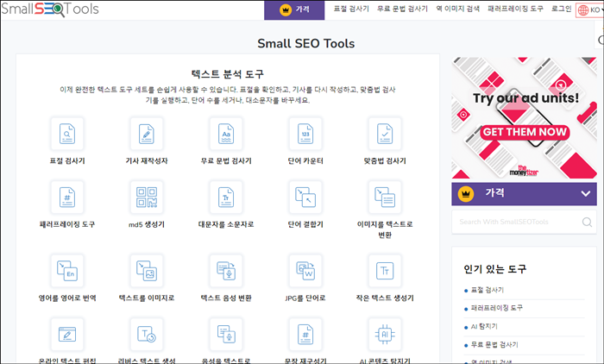
Task: Click the 대문자를 소문자로 label text
Action: (226, 224)
